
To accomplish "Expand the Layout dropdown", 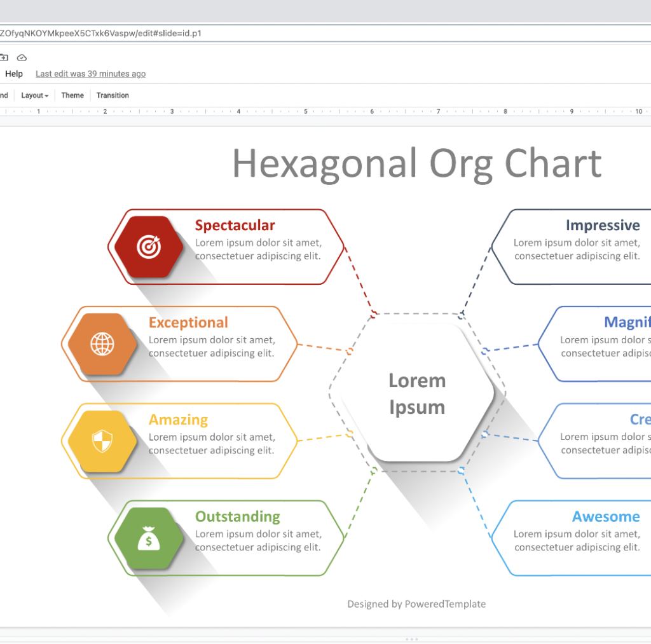I will (34, 95).
